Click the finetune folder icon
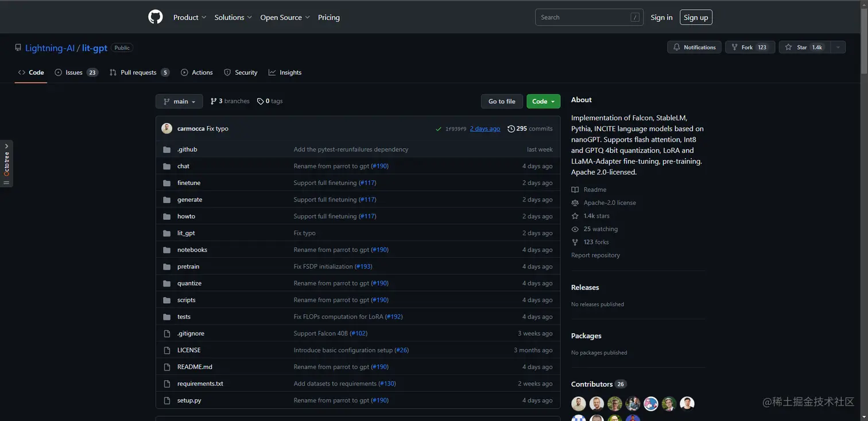 (167, 183)
